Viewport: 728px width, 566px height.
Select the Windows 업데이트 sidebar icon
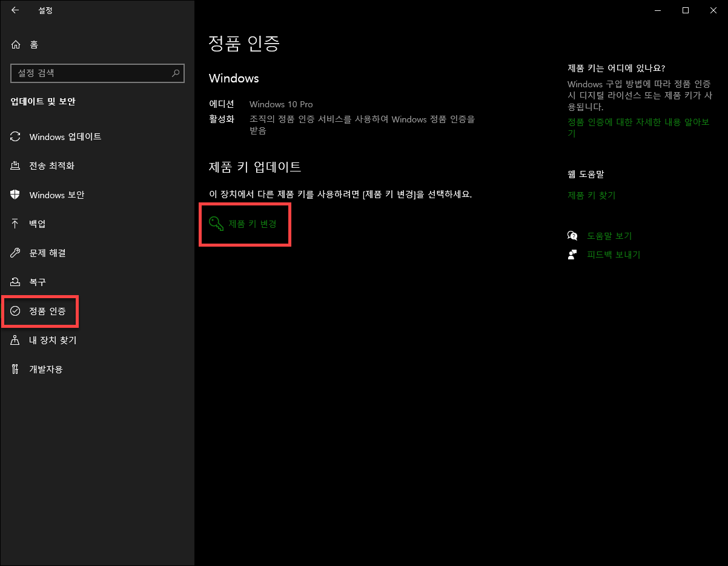pyautogui.click(x=16, y=136)
